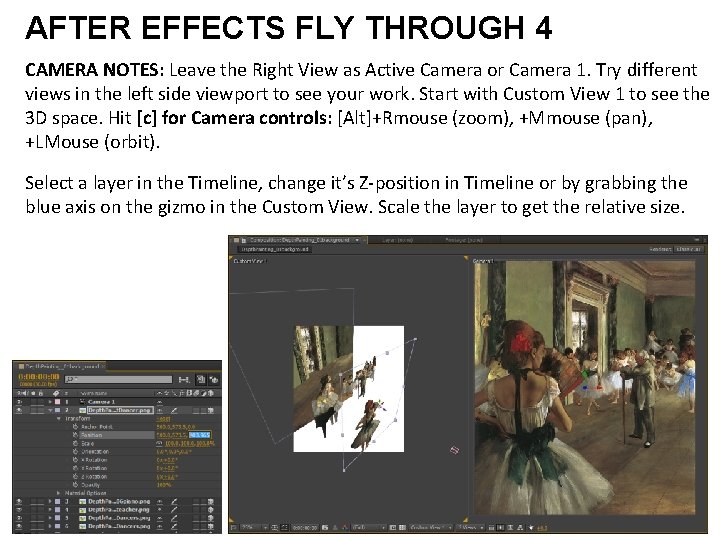Switch to the Layer (none) tab
Viewport: 720px width, 540px height.
pos(398,240)
